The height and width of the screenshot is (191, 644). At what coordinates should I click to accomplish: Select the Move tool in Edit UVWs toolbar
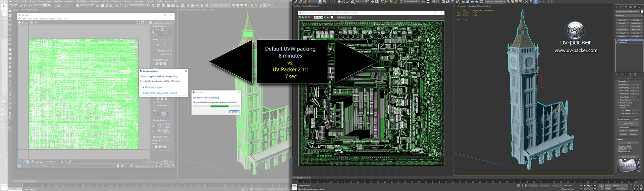[x=19, y=23]
